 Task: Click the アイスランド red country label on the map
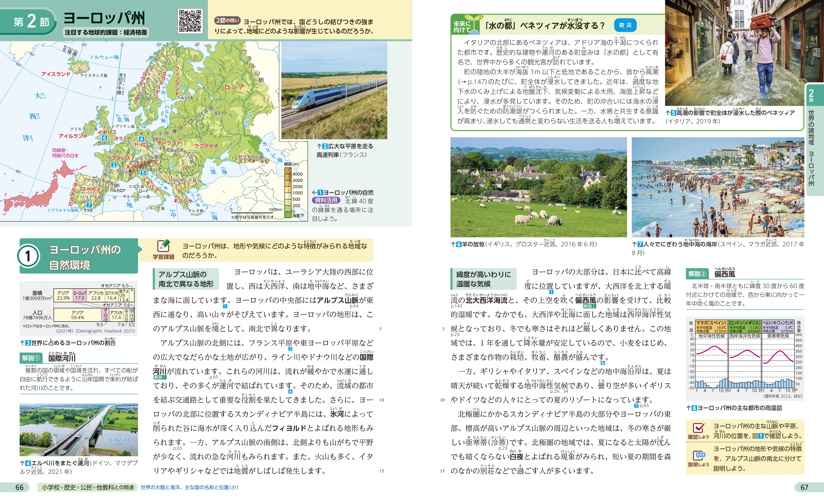pos(56,74)
